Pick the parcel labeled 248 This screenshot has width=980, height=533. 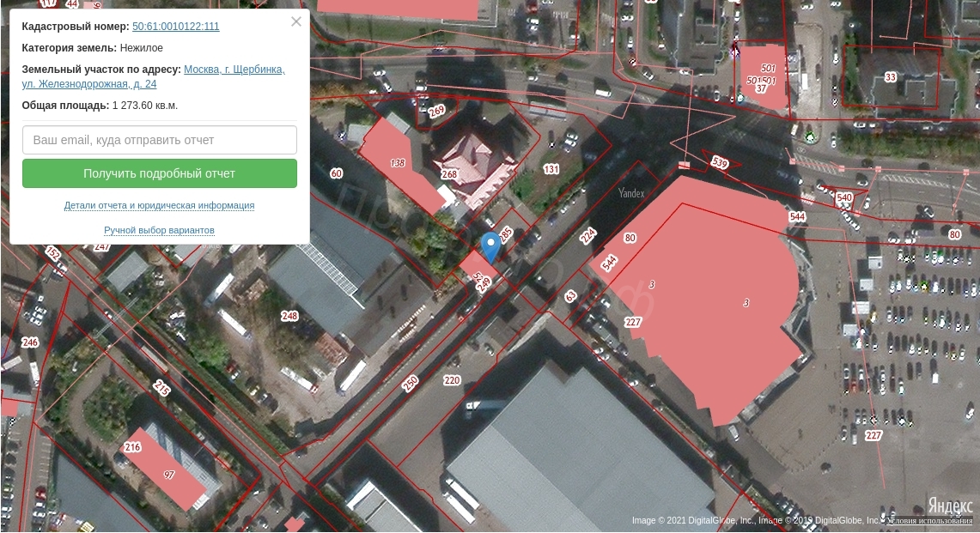click(289, 316)
